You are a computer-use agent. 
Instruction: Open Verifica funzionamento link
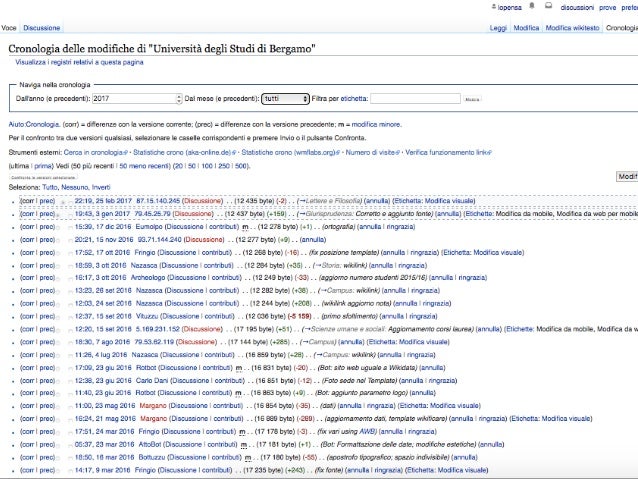coord(448,153)
